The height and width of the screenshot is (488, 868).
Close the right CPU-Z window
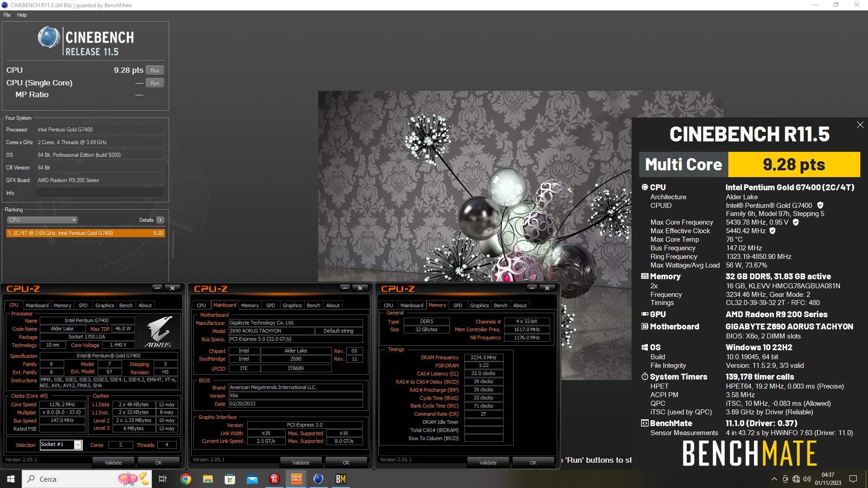click(x=547, y=288)
